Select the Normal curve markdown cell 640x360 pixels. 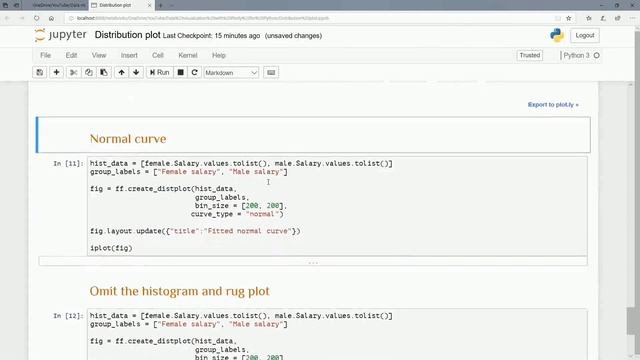click(313, 135)
